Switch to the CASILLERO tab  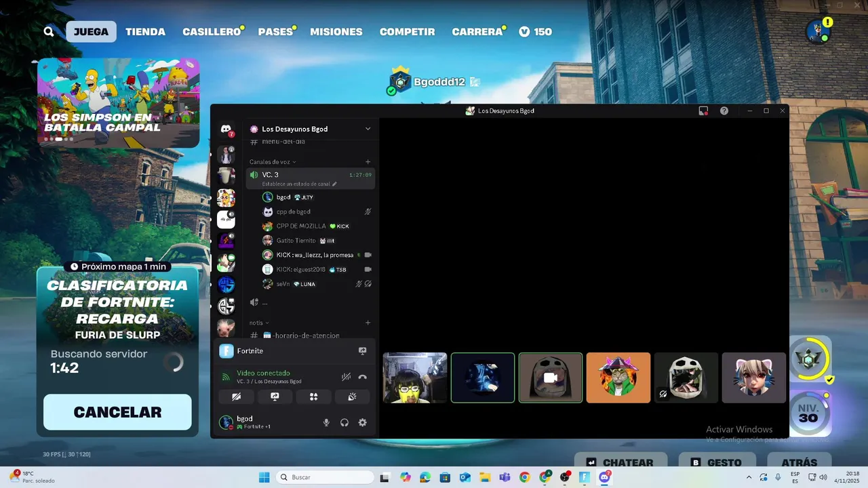212,32
